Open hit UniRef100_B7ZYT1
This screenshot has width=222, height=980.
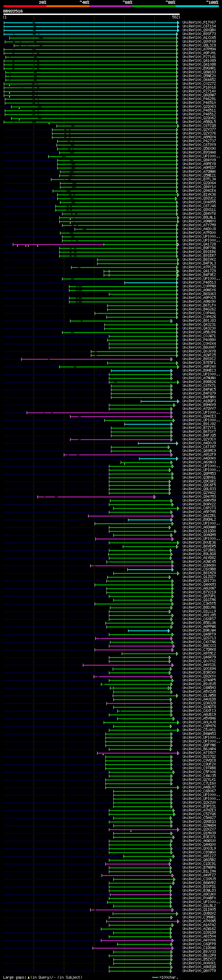click(199, 428)
